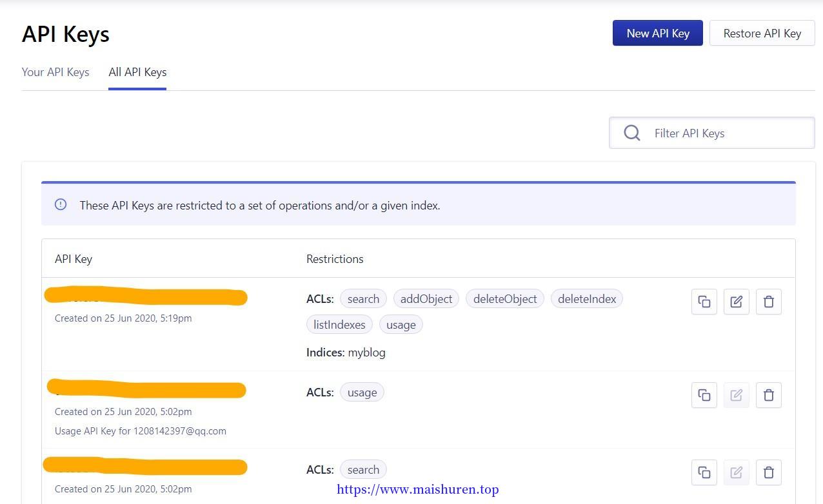This screenshot has height=504, width=823.
Task: Delete the search-only API key
Action: click(x=769, y=472)
